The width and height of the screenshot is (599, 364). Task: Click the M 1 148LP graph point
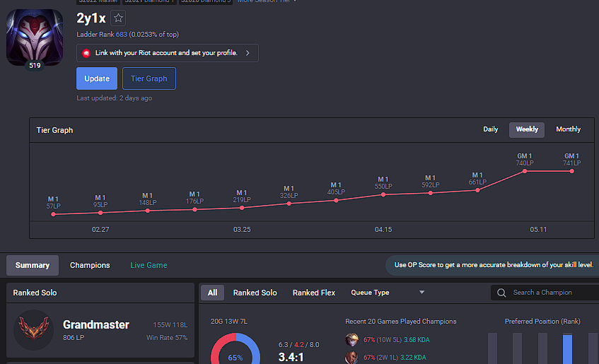pos(148,211)
